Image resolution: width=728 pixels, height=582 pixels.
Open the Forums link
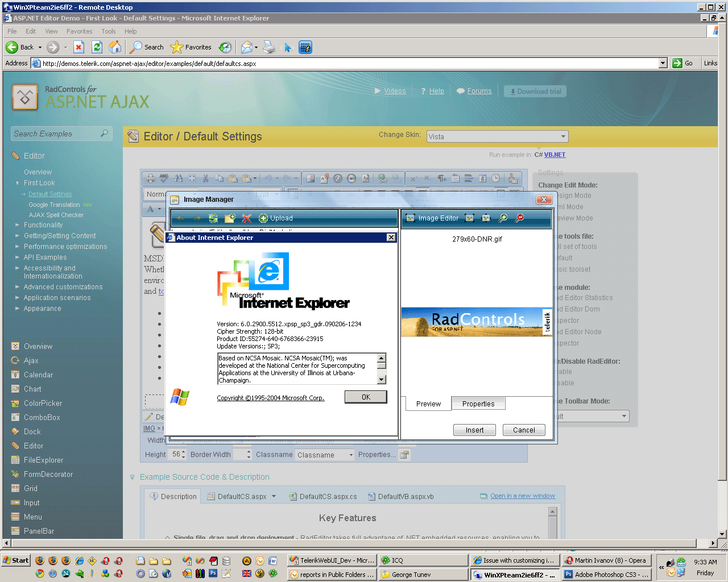tap(479, 91)
